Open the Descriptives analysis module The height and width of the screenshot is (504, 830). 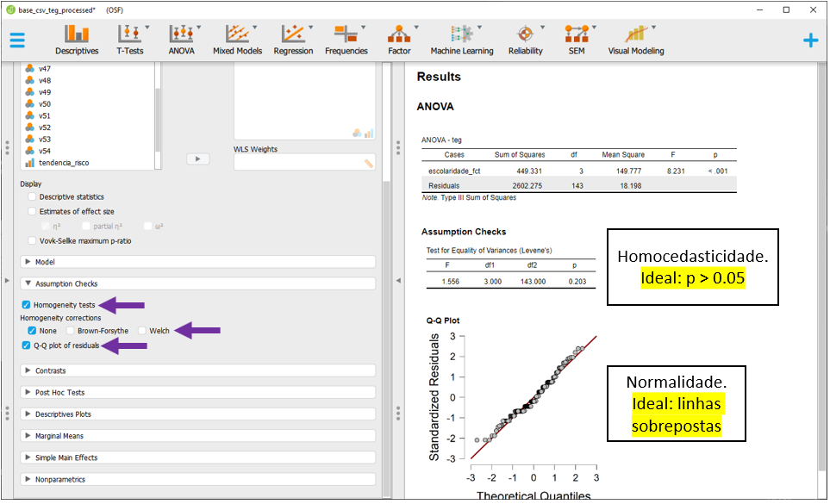point(77,40)
